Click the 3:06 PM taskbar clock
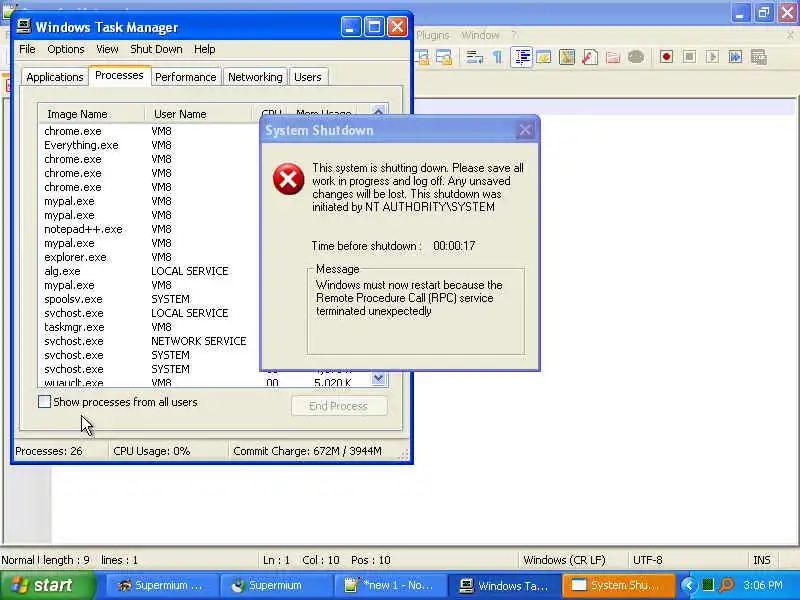The image size is (800, 600). tap(763, 585)
